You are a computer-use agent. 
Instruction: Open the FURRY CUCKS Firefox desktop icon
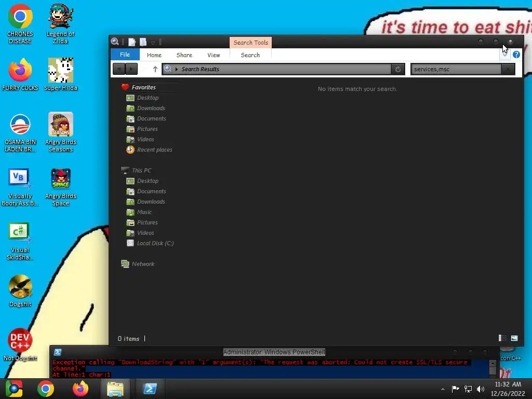(20, 75)
